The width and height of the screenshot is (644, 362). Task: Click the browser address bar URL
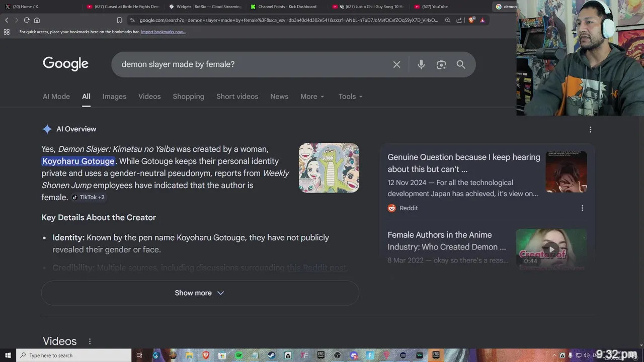pyautogui.click(x=289, y=20)
